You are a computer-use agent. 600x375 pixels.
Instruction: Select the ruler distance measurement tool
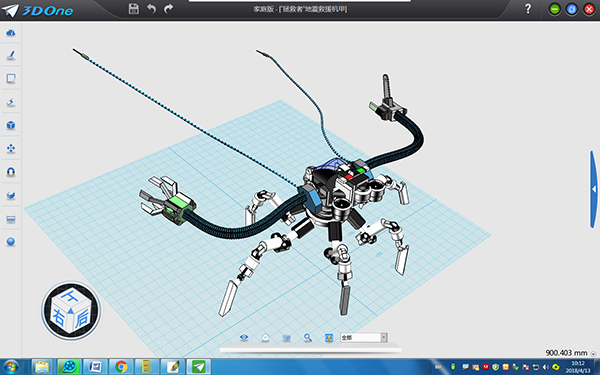[x=11, y=219]
